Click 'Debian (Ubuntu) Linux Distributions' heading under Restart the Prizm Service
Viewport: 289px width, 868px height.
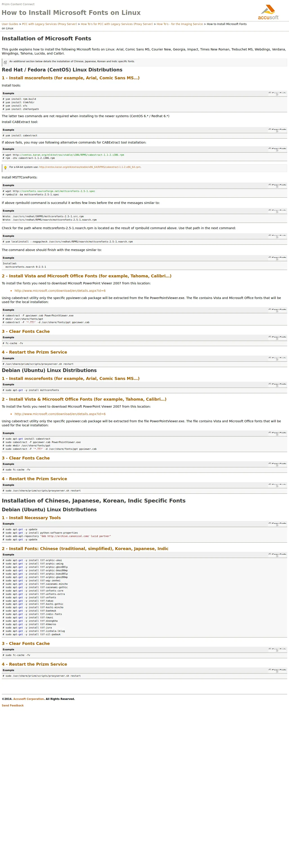coord(49,370)
